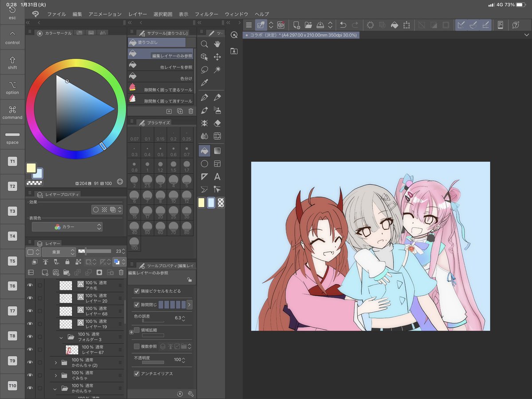Click the Undo arrow in command bar
This screenshot has height=399, width=532.
click(x=343, y=25)
